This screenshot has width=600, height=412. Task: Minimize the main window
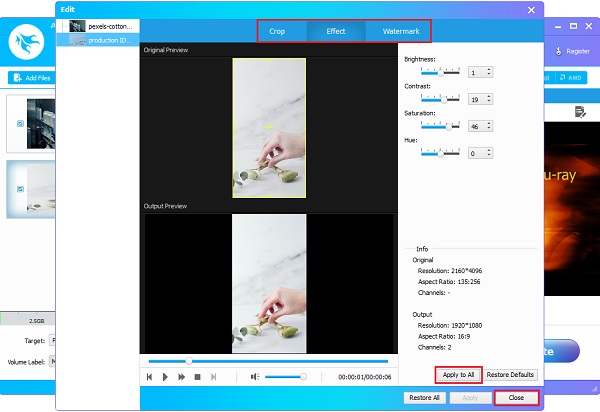558,26
